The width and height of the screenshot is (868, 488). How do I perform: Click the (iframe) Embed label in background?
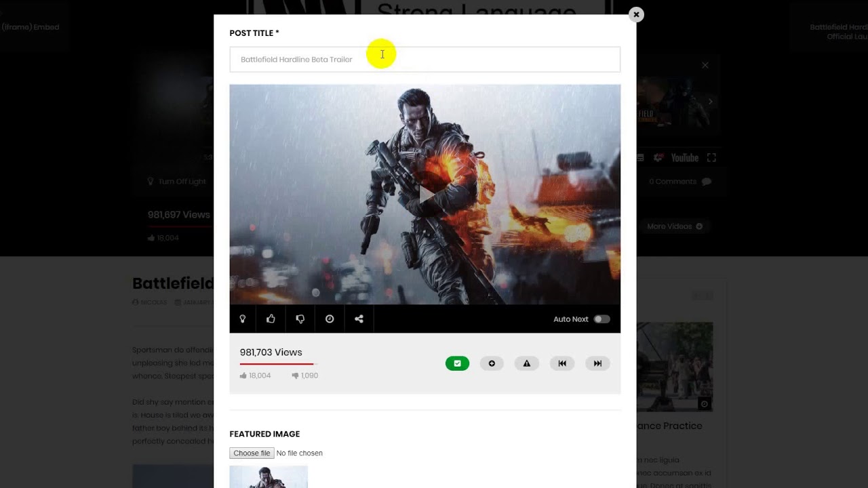click(x=30, y=27)
